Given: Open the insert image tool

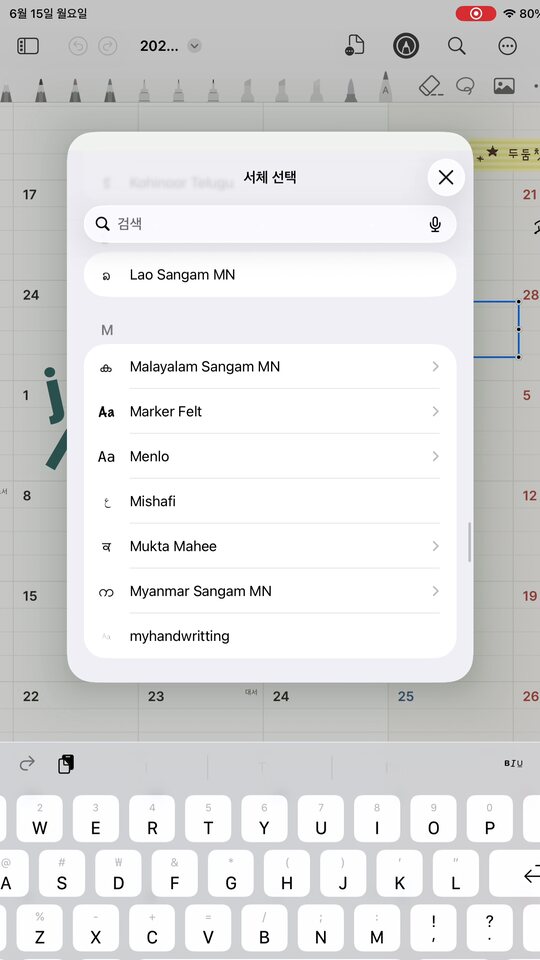Looking at the screenshot, I should coord(504,86).
